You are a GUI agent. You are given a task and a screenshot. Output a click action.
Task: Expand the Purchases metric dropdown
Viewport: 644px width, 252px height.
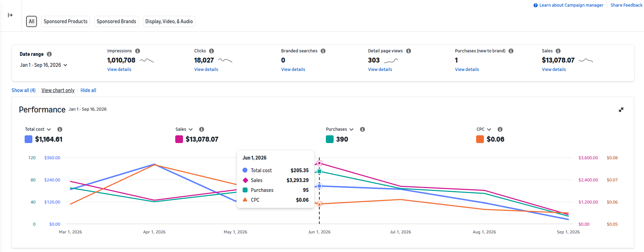coord(340,129)
